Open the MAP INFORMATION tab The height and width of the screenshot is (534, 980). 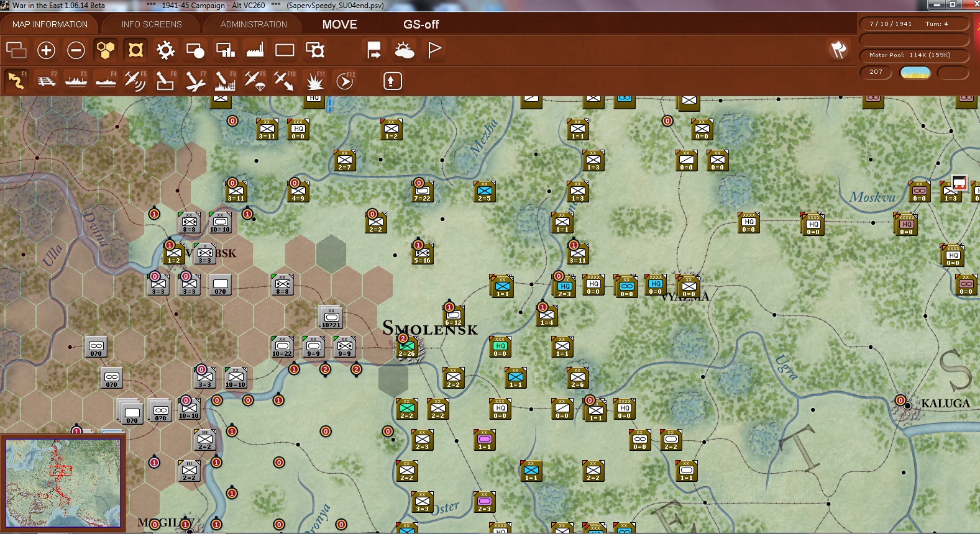tap(50, 24)
